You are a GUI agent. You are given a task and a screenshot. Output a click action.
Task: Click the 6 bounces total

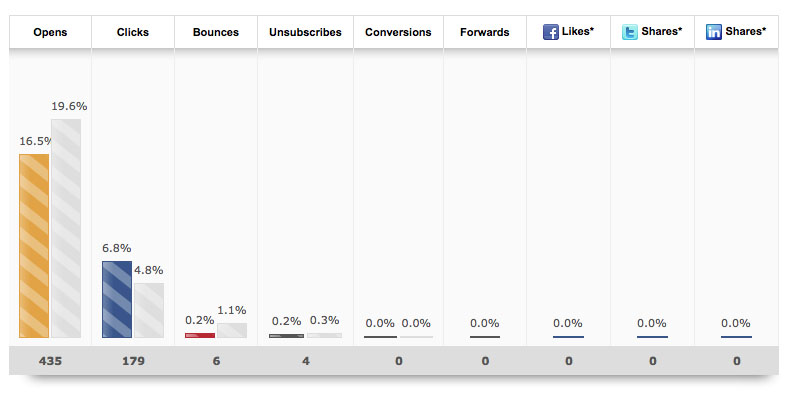(x=215, y=361)
